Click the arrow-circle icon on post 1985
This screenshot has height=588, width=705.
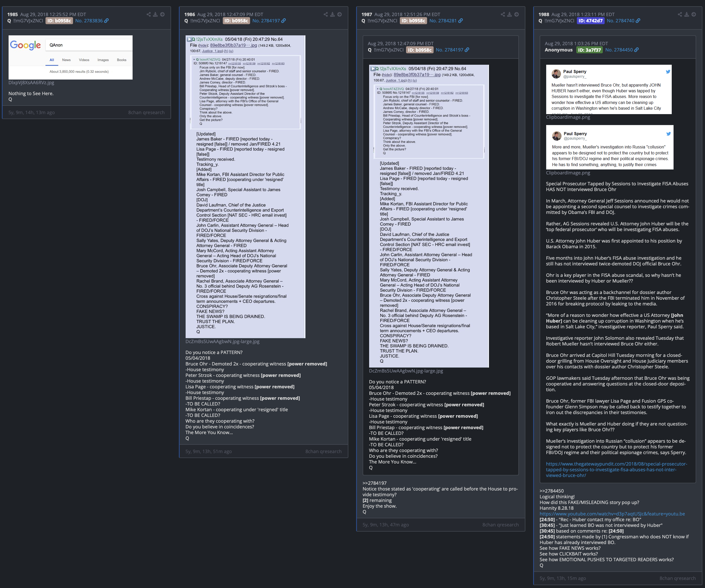pos(162,15)
